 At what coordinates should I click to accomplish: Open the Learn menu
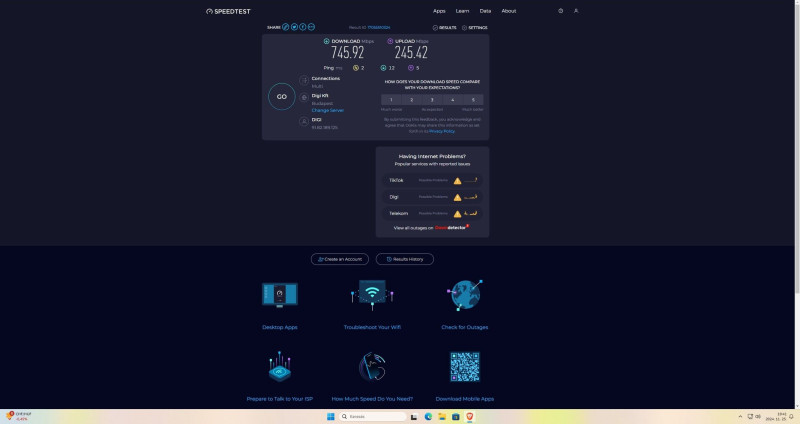pyautogui.click(x=462, y=11)
